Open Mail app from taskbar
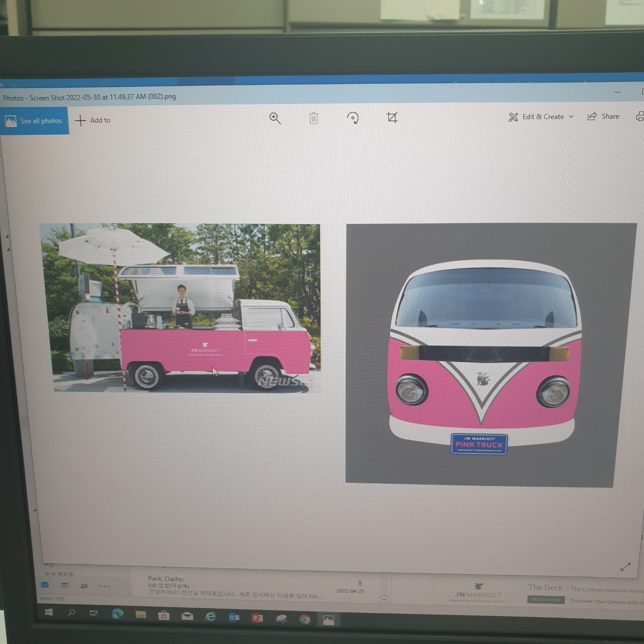The height and width of the screenshot is (644, 644). pyautogui.click(x=187, y=616)
